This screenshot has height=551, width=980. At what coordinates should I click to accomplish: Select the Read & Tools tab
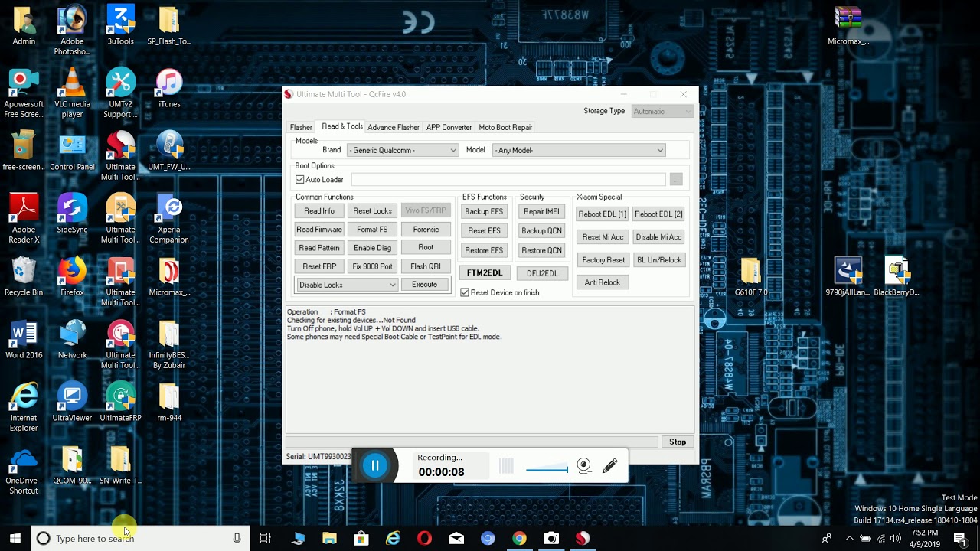coord(342,126)
